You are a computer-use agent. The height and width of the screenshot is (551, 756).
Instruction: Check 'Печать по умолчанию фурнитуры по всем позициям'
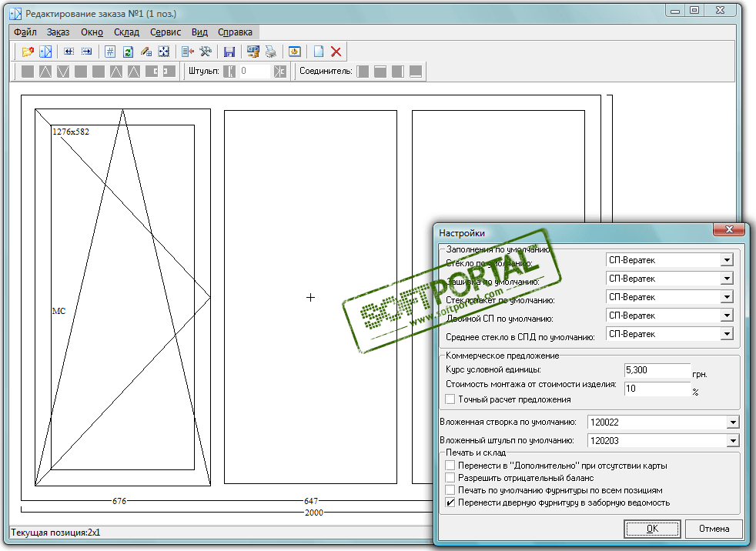point(450,490)
